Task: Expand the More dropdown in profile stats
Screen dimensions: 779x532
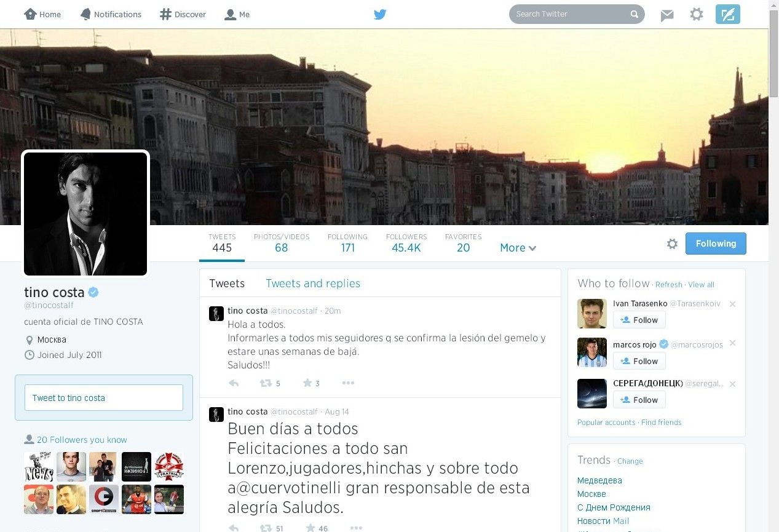Action: click(518, 248)
